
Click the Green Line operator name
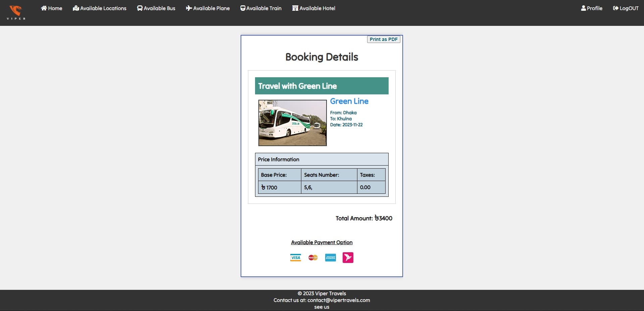coord(349,101)
